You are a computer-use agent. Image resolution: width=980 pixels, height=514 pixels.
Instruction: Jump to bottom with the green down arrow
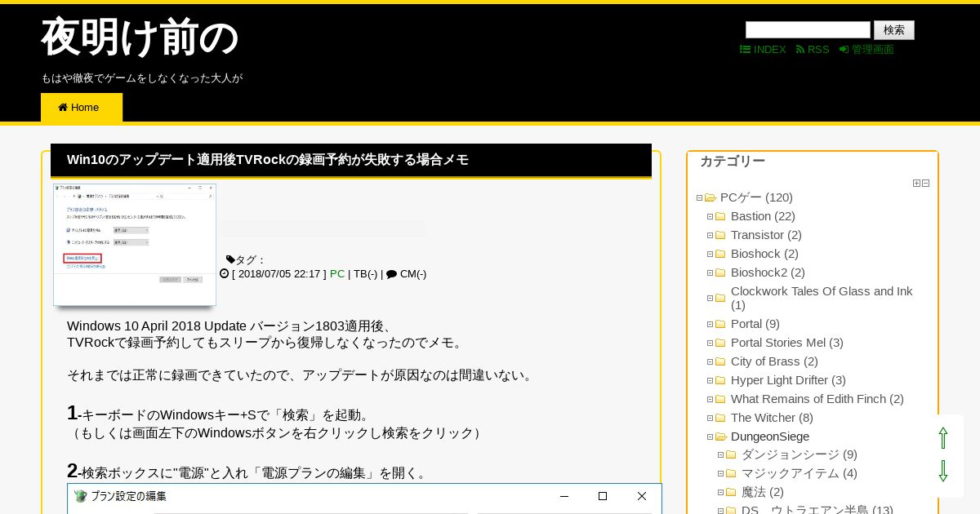pyautogui.click(x=943, y=471)
